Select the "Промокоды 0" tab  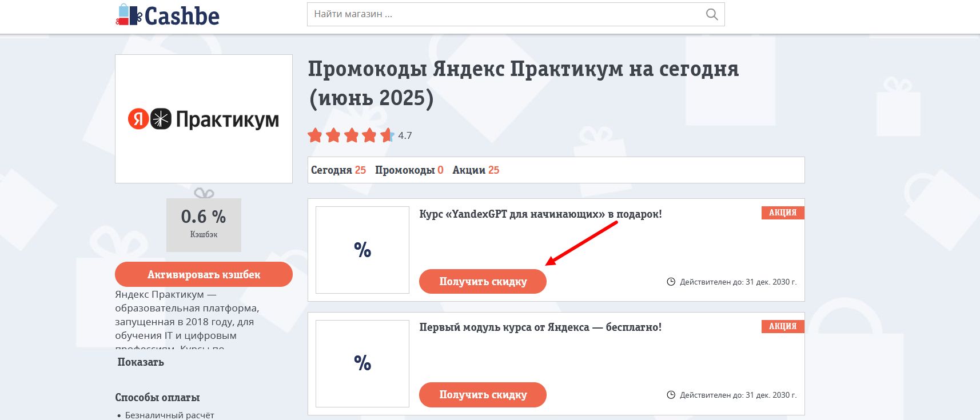tap(409, 170)
